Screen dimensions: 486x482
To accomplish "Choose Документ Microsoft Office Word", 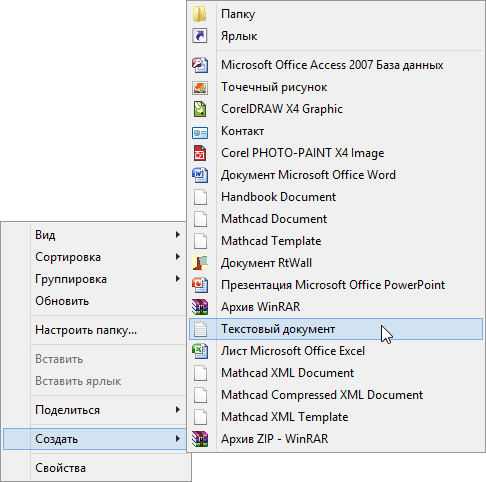I will pyautogui.click(x=336, y=175).
